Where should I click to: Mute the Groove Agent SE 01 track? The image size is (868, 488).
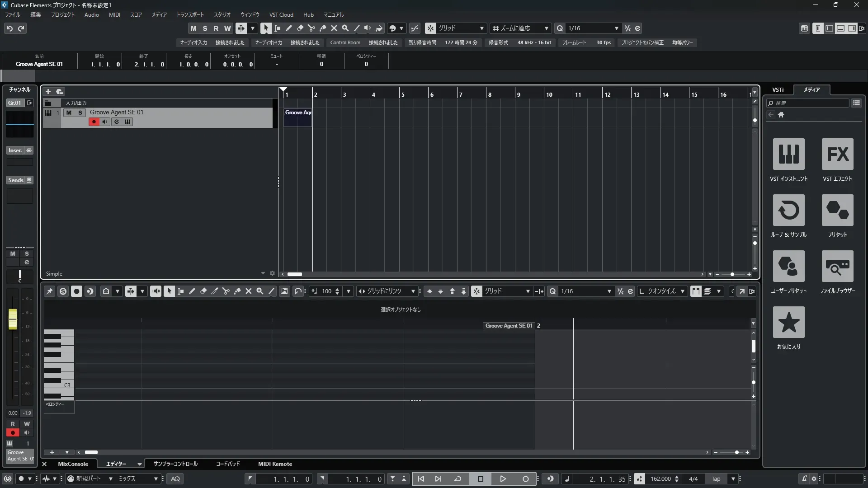tap(69, 113)
